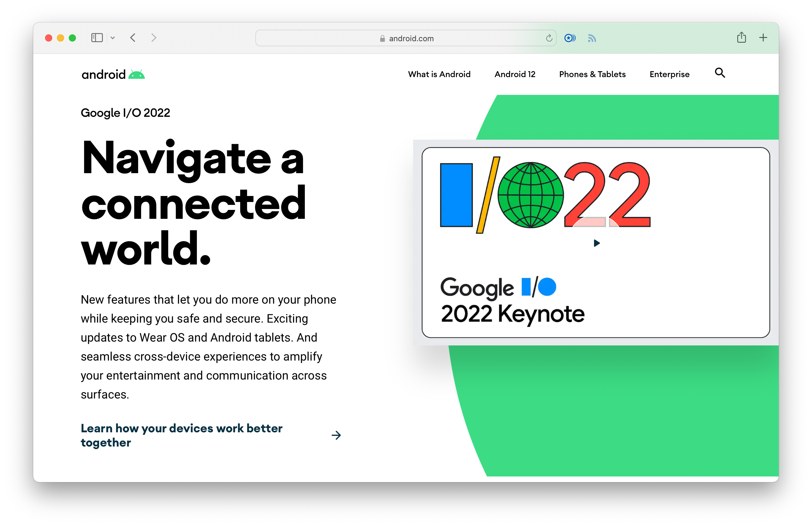Maximize the window with green button
Viewport: 812px width, 526px height.
pyautogui.click(x=72, y=38)
